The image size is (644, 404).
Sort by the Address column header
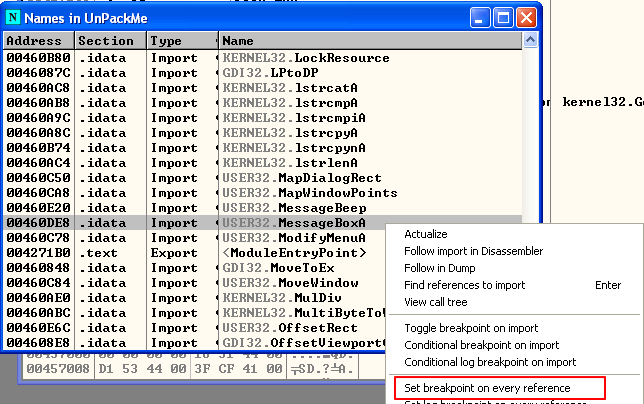tap(39, 41)
